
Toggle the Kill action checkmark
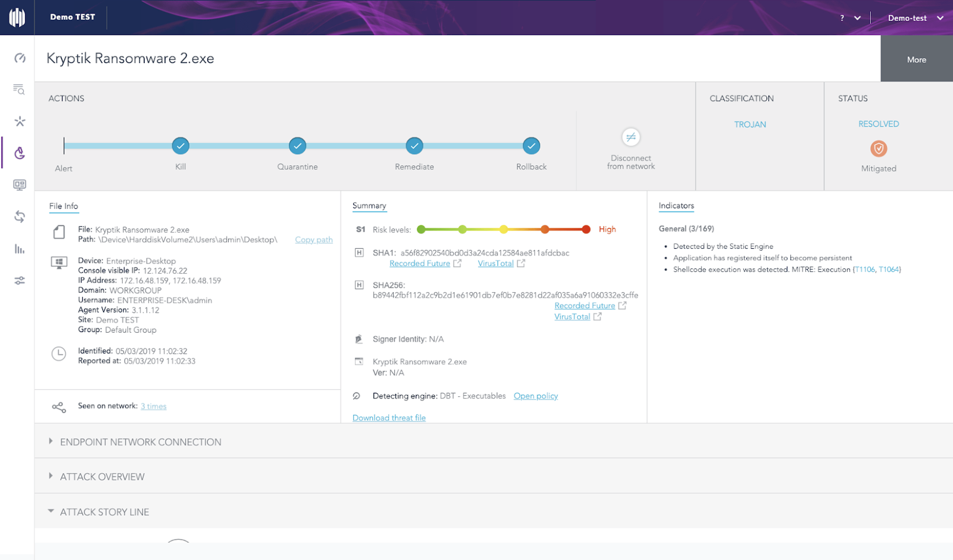click(181, 146)
